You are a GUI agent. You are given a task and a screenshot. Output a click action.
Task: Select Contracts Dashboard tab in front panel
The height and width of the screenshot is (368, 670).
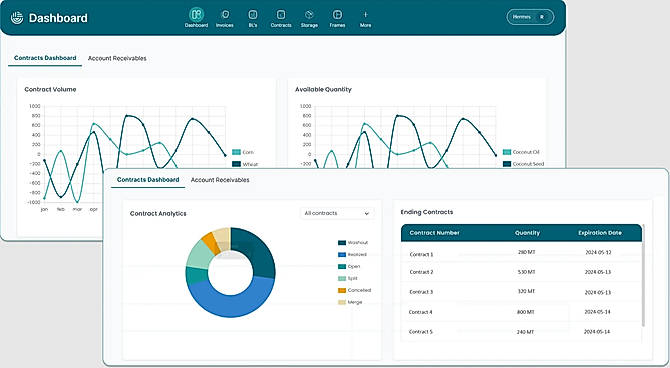pyautogui.click(x=148, y=180)
